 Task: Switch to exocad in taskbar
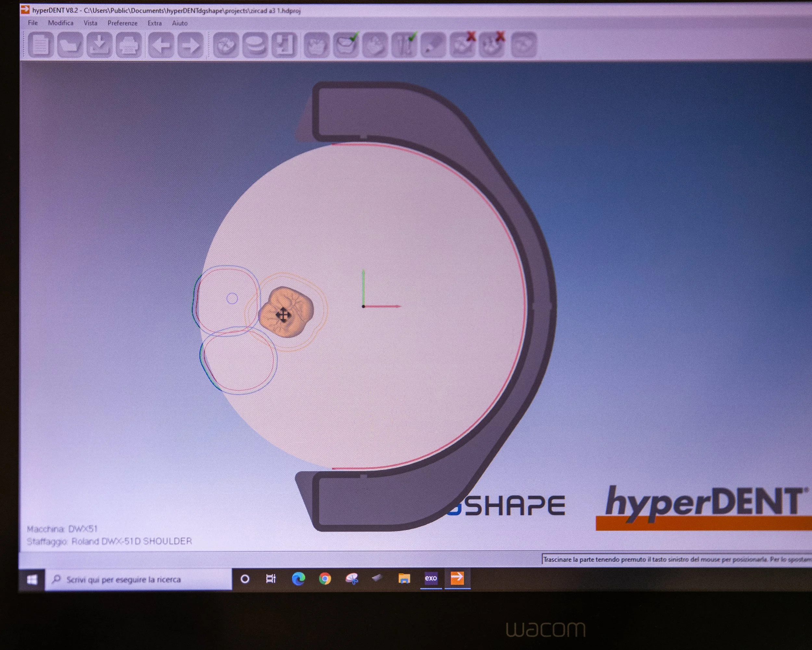pyautogui.click(x=431, y=578)
